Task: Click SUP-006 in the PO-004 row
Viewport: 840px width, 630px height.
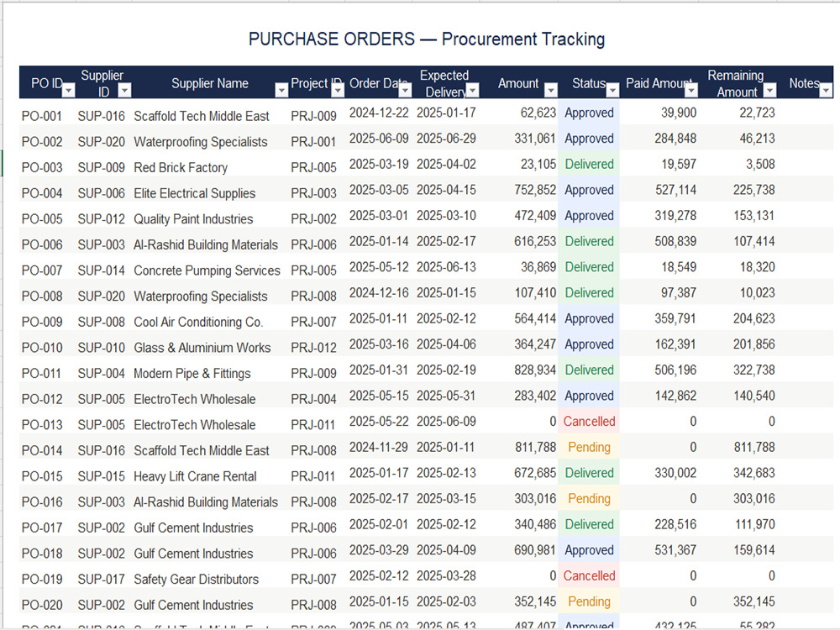Action: pos(102,193)
